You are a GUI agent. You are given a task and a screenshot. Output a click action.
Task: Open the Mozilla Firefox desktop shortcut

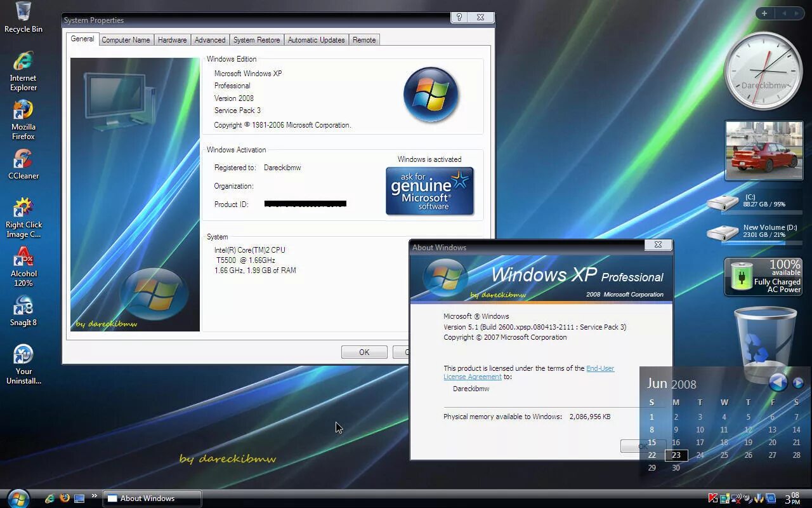23,120
